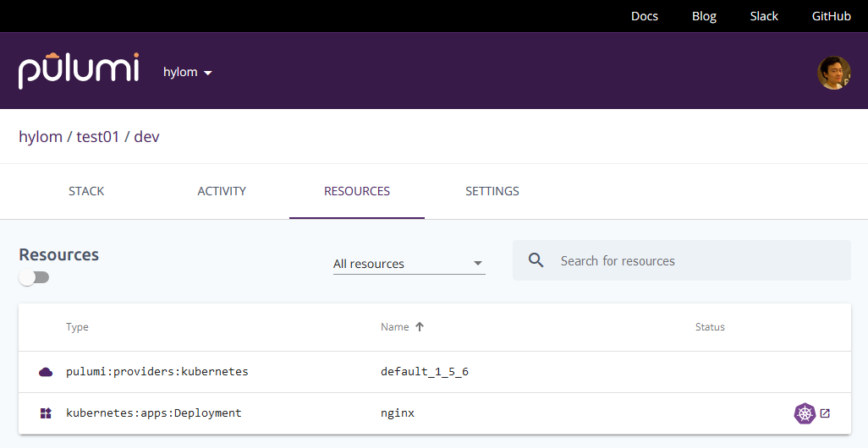Image resolution: width=868 pixels, height=448 pixels.
Task: Select kubernetes:apps:Deployment type
Action: (154, 413)
